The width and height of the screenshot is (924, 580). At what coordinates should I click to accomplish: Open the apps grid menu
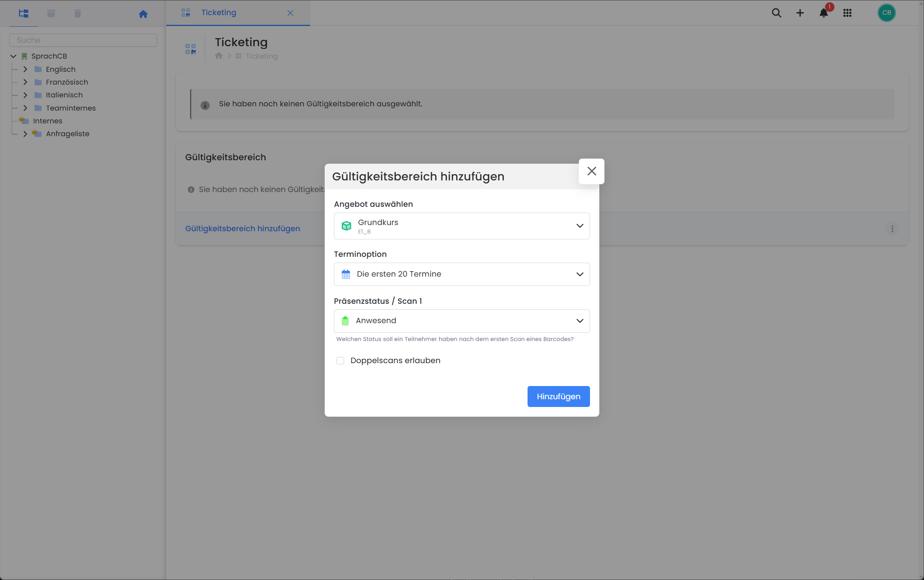click(847, 13)
